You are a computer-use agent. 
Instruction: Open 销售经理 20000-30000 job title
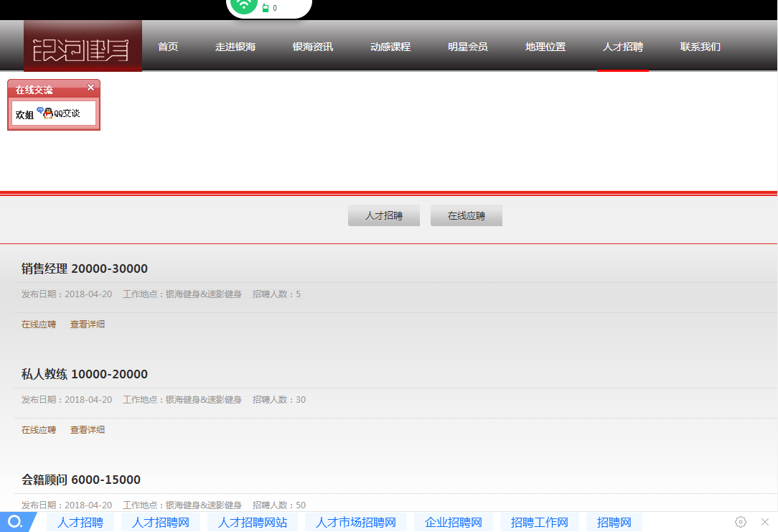pos(85,269)
